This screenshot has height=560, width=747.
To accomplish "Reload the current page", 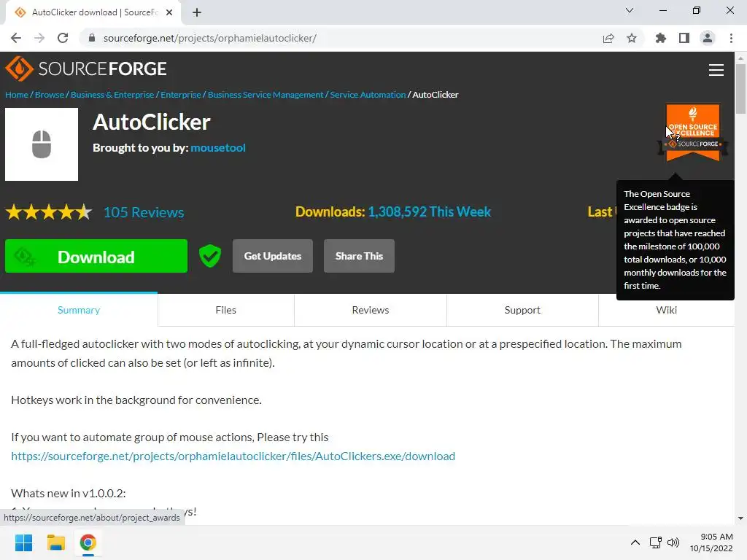I will point(63,38).
